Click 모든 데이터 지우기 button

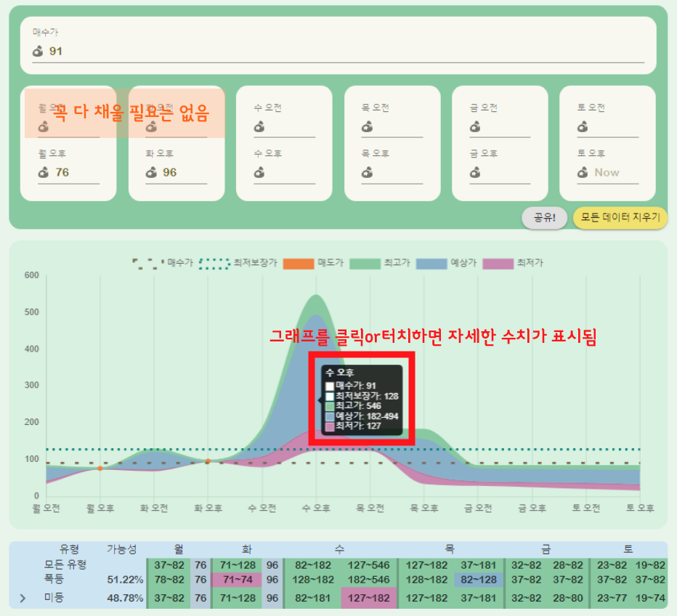620,218
